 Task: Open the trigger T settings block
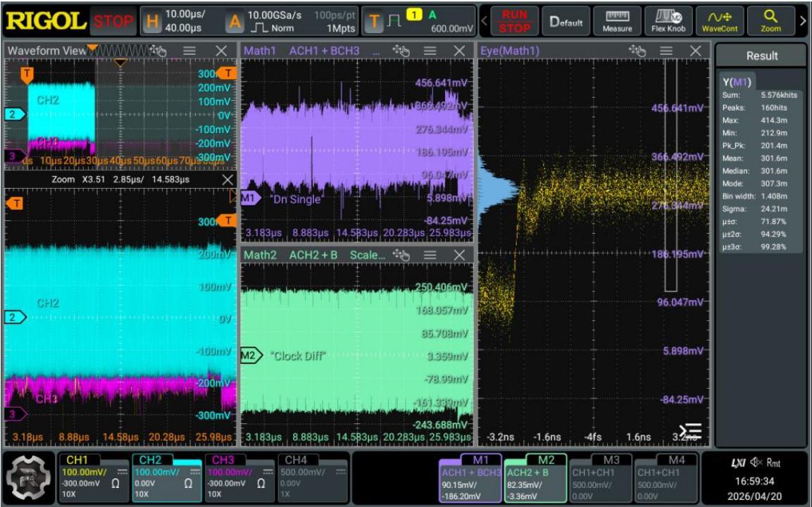pos(418,21)
